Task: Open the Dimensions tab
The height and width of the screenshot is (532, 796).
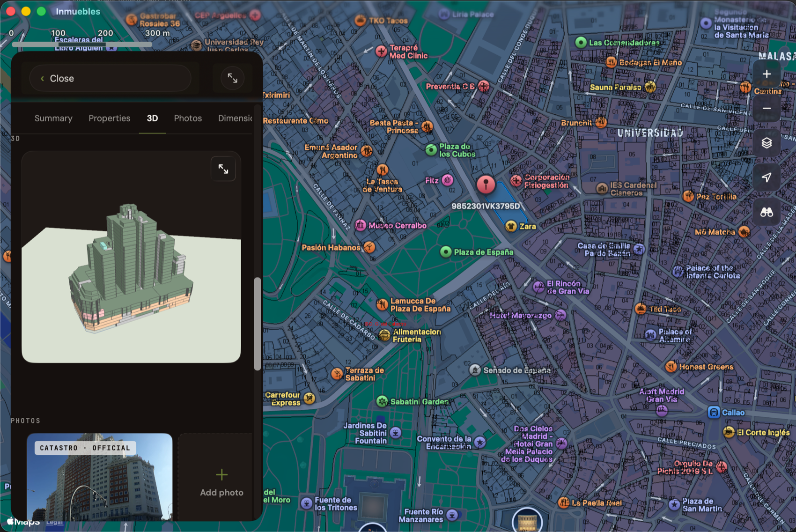Action: coord(235,118)
